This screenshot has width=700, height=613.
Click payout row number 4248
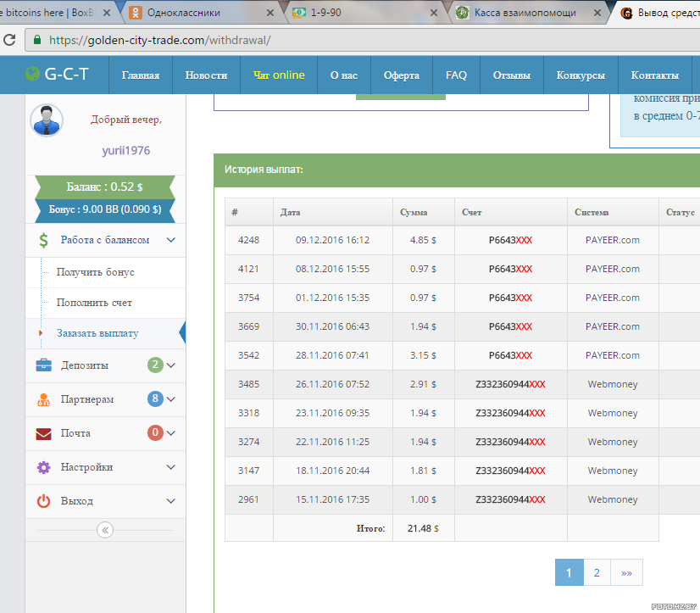click(248, 241)
